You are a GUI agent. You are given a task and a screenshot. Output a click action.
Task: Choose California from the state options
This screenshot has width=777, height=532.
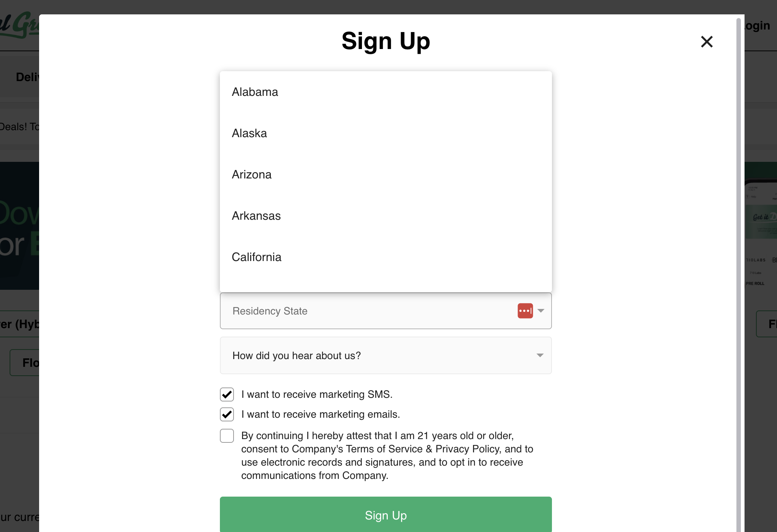click(257, 257)
